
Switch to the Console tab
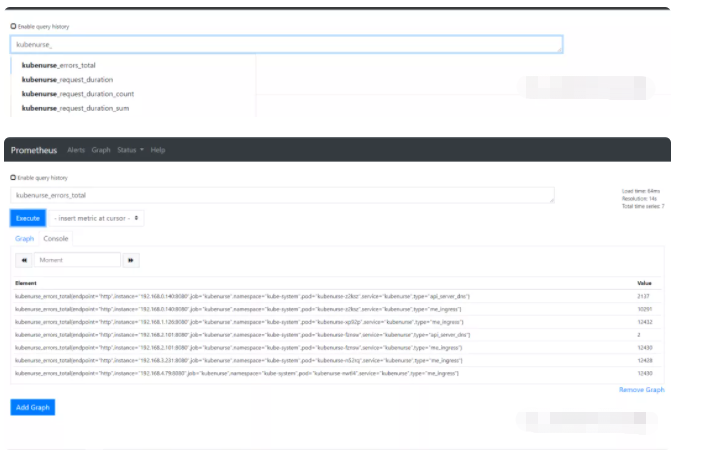tap(56, 239)
